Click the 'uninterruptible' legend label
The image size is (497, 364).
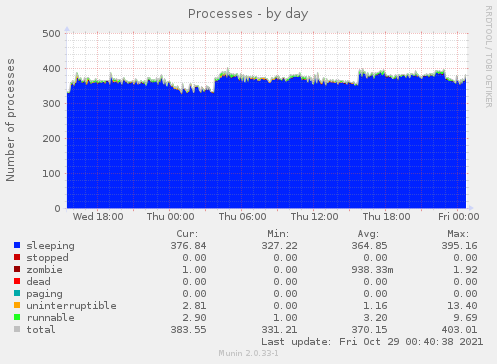click(x=71, y=306)
